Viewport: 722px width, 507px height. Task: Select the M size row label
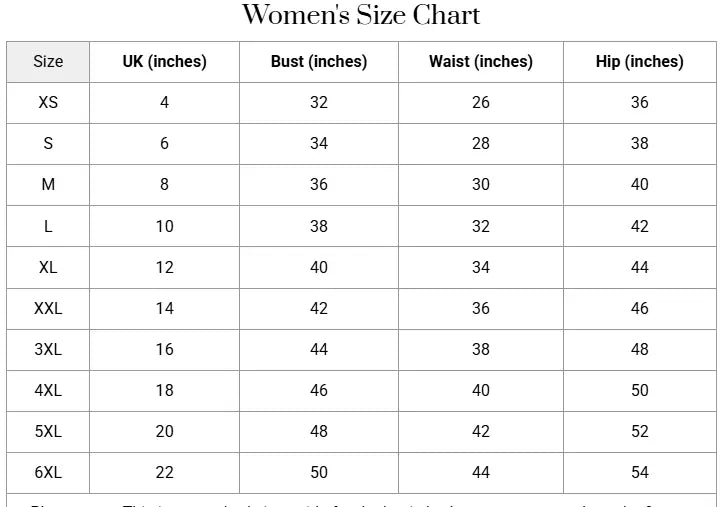pyautogui.click(x=48, y=185)
